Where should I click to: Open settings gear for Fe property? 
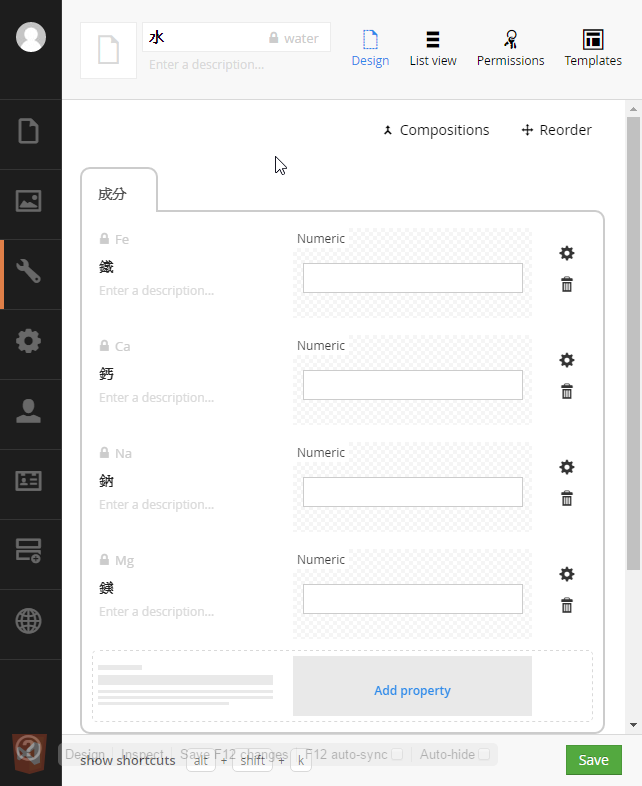(x=567, y=253)
